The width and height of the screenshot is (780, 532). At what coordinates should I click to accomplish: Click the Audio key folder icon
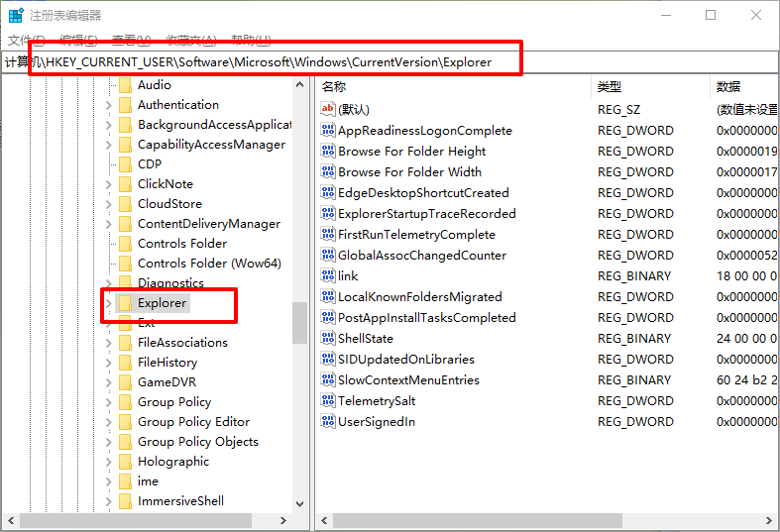(x=125, y=85)
